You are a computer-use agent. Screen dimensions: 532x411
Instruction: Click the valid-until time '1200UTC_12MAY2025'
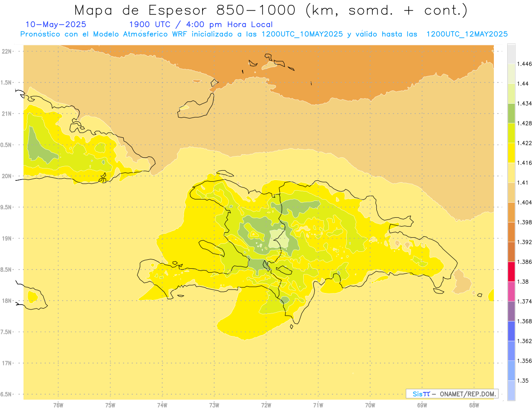point(467,34)
